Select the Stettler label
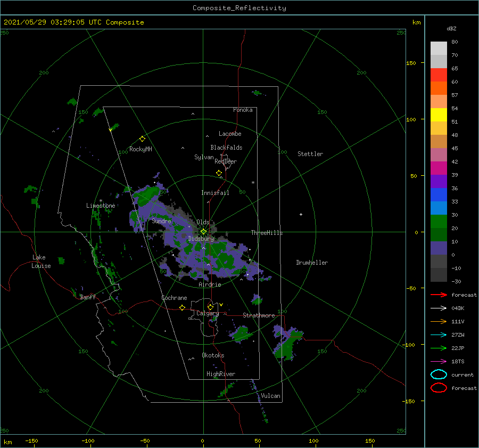The image size is (479, 448). 310,154
